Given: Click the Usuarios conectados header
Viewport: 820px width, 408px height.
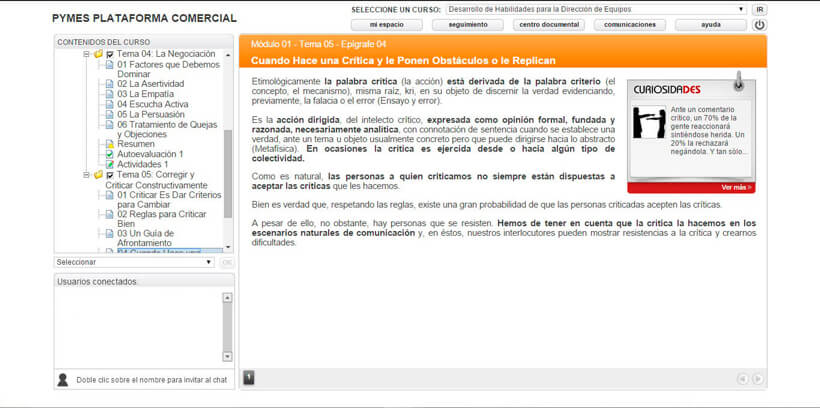Looking at the screenshot, I should (144, 281).
